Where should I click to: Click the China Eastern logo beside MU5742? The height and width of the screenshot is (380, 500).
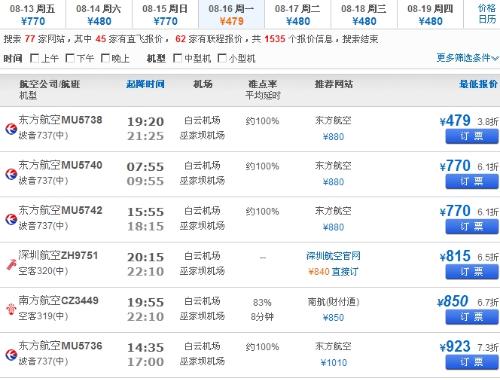click(11, 219)
